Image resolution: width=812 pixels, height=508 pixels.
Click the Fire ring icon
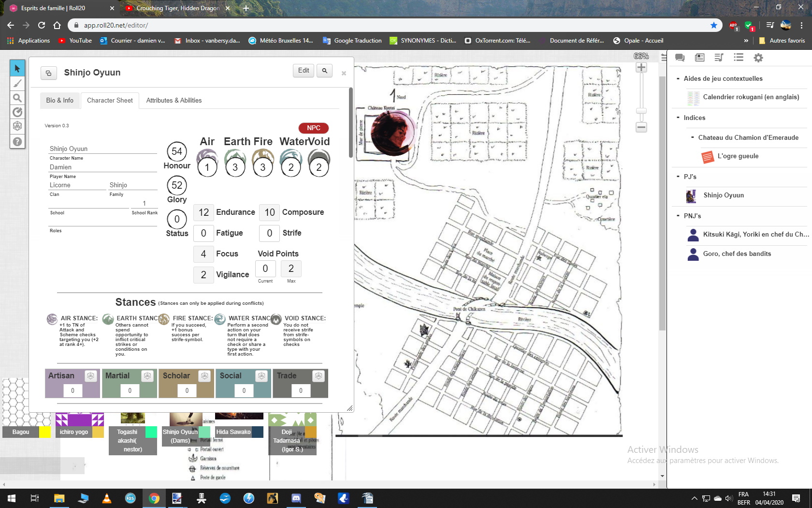tap(263, 157)
